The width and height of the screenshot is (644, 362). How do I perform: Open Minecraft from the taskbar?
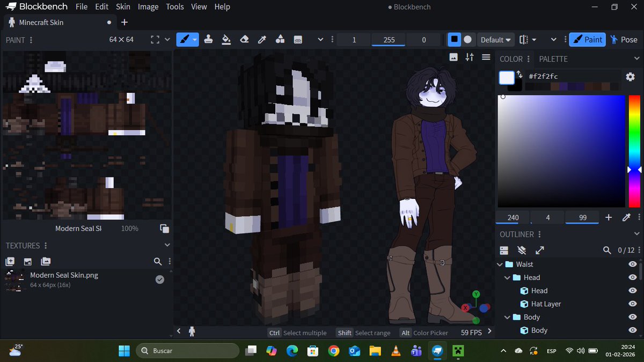click(458, 351)
